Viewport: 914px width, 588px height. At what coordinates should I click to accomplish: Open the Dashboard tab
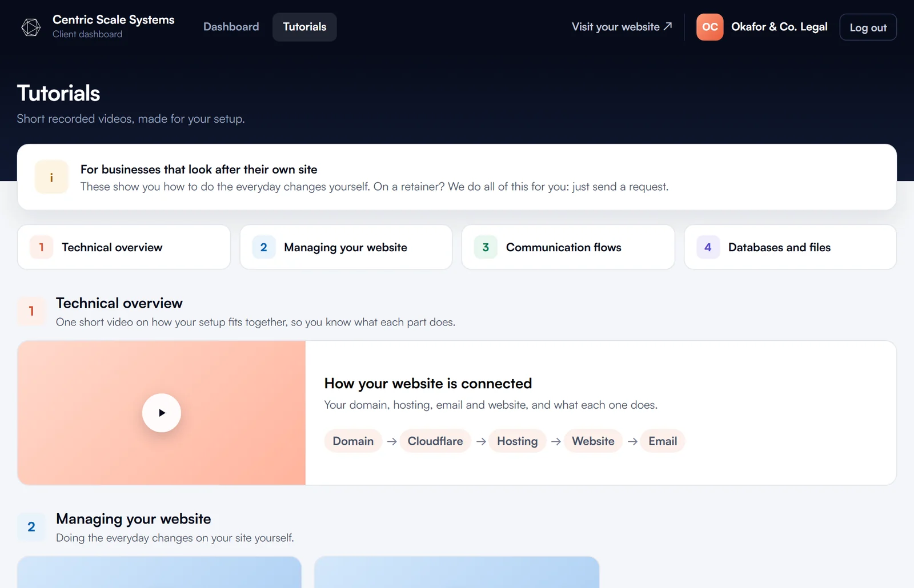coord(231,27)
